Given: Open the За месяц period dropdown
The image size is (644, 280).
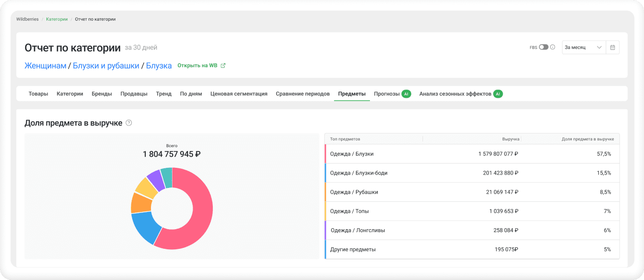Looking at the screenshot, I should point(584,47).
